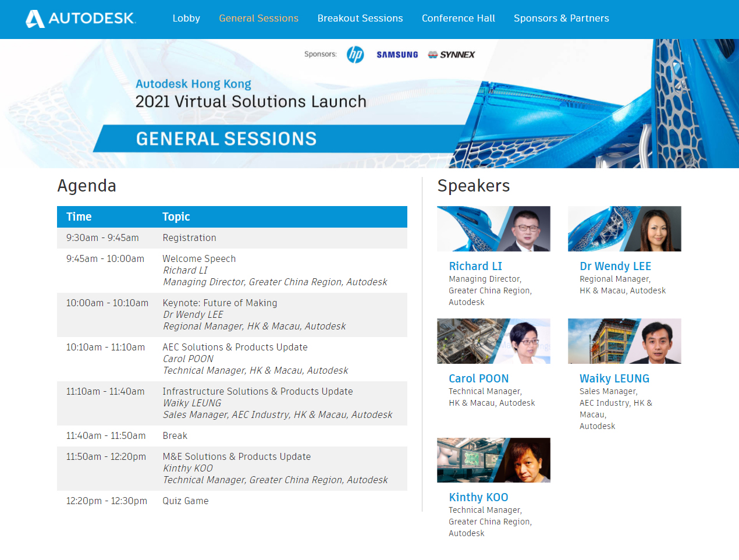Select Keynote: Future of Making topic

(220, 303)
